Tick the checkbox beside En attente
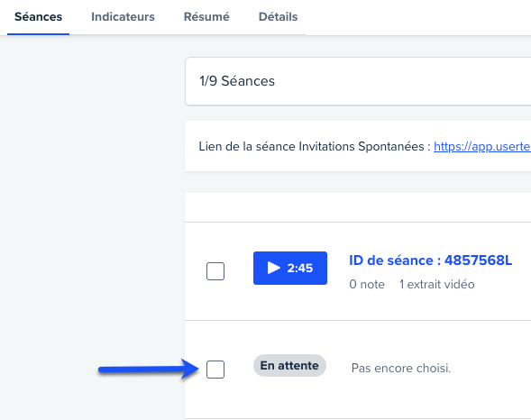Viewport: 531px width, 420px height. [x=215, y=370]
